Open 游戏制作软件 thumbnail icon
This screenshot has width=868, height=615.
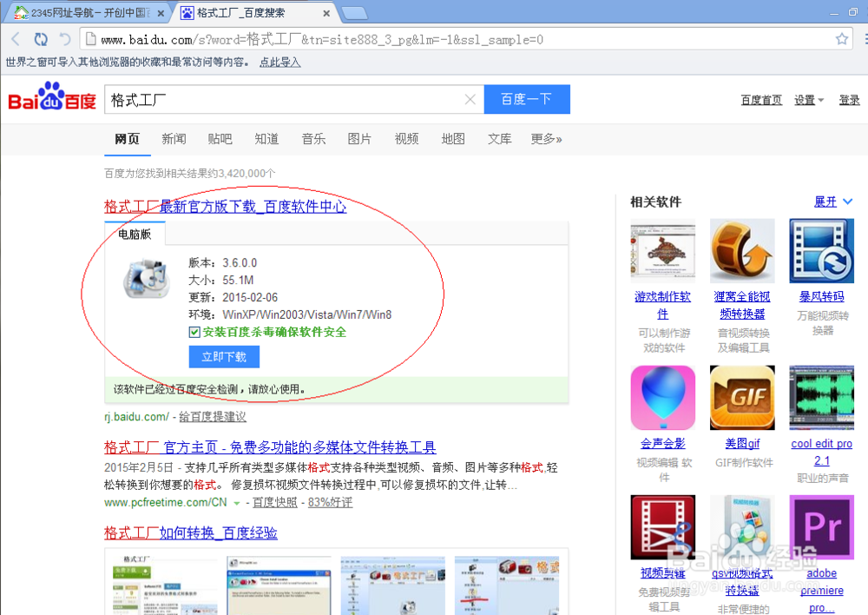point(662,250)
